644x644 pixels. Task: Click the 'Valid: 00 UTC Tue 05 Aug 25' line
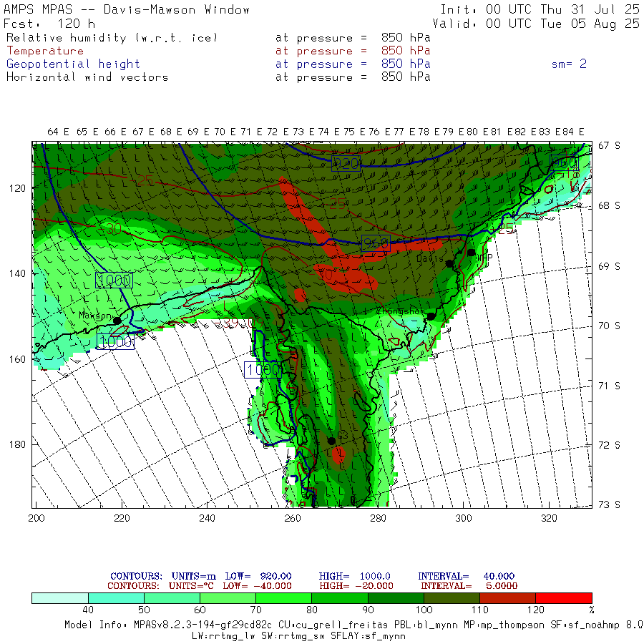tap(536, 24)
